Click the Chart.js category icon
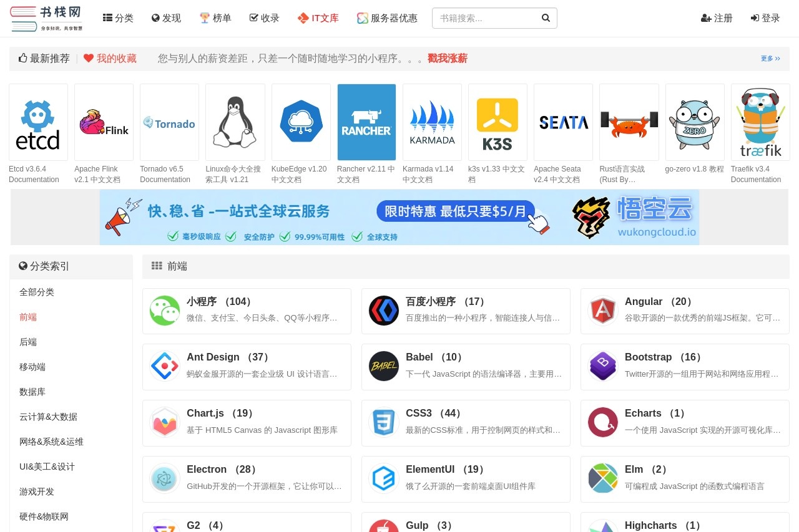Image resolution: width=799 pixels, height=532 pixels. [165, 422]
